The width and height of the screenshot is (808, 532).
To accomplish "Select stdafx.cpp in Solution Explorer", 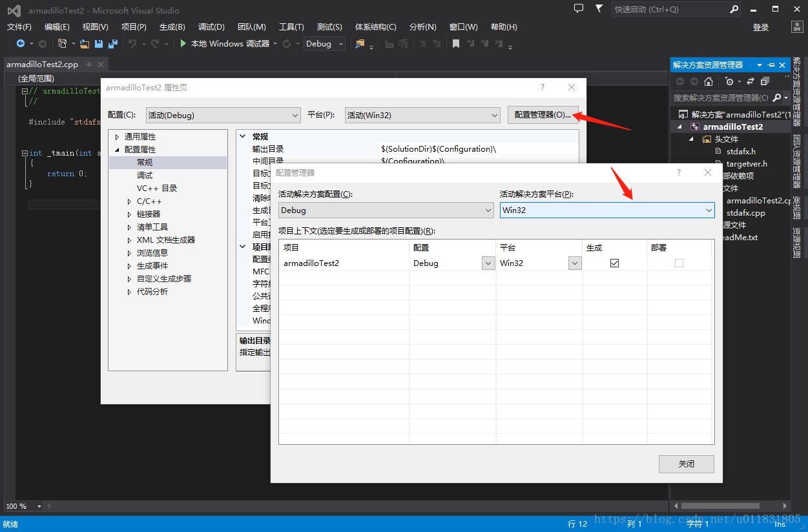I will tap(745, 212).
